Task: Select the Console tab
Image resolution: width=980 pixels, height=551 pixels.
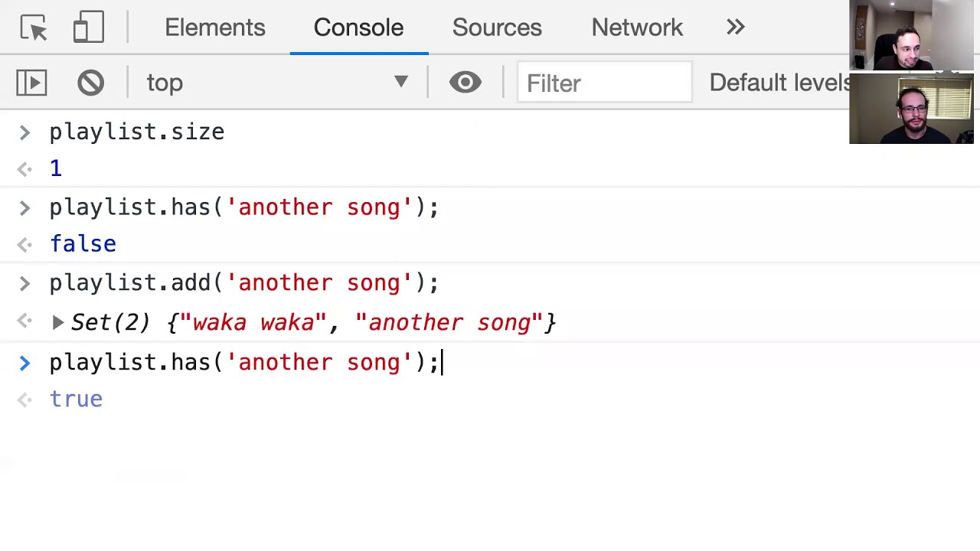Action: (x=358, y=28)
